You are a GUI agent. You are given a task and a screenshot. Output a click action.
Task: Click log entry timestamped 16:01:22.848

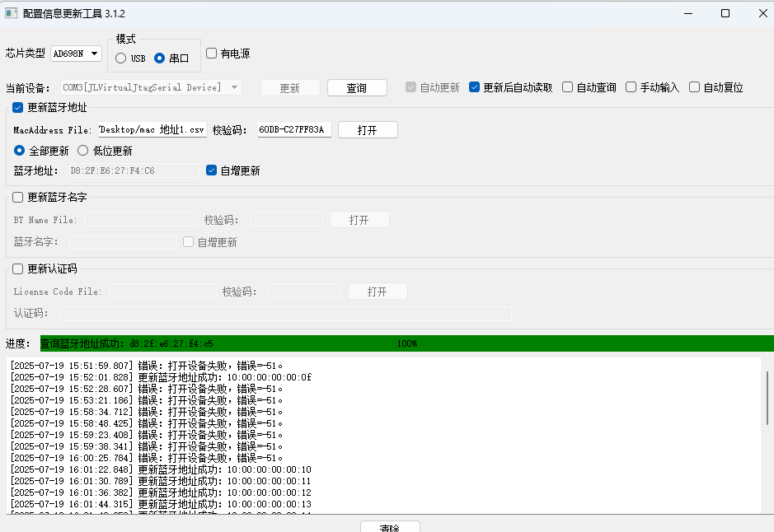161,469
